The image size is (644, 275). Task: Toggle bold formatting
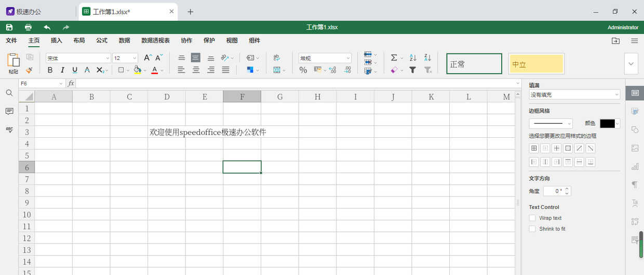[50, 70]
